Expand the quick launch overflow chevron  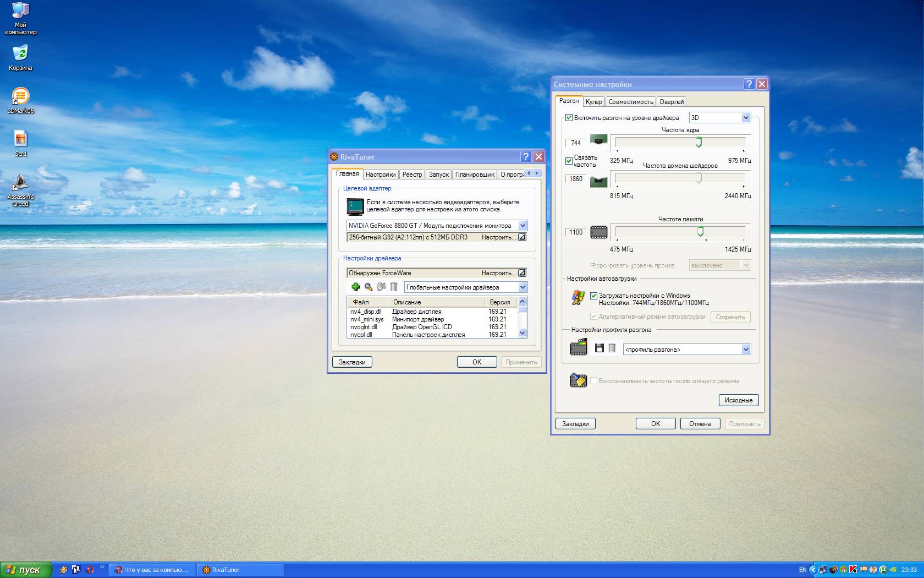pos(102,566)
